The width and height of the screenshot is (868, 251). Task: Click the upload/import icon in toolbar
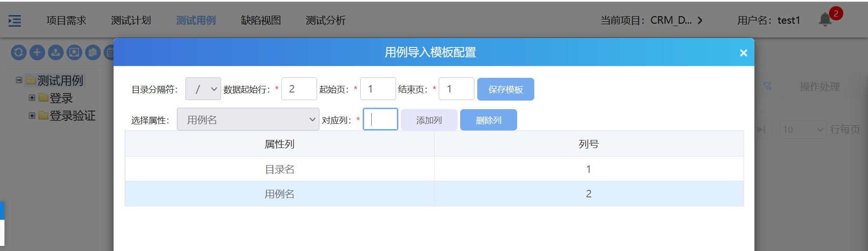click(x=56, y=52)
